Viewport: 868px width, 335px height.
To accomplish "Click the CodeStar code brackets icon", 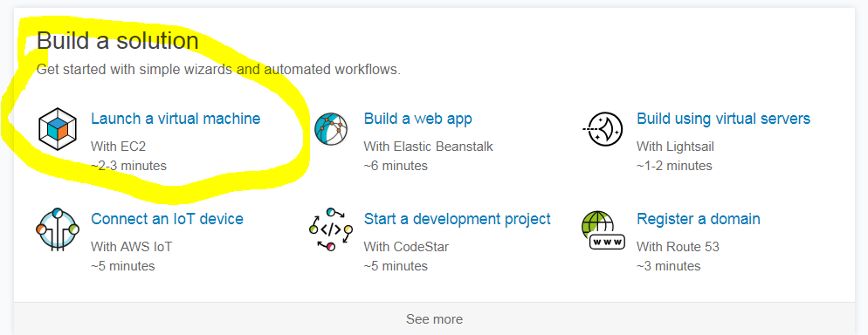I will pyautogui.click(x=330, y=229).
